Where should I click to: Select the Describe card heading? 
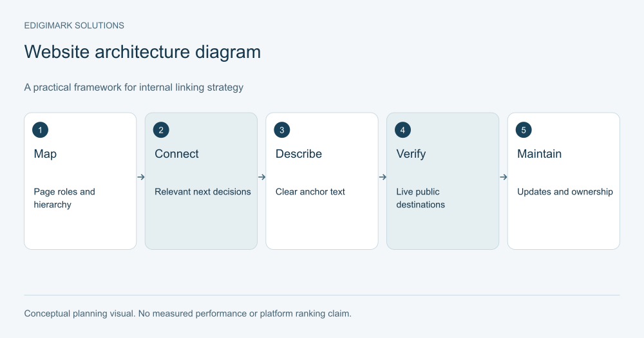tap(299, 154)
